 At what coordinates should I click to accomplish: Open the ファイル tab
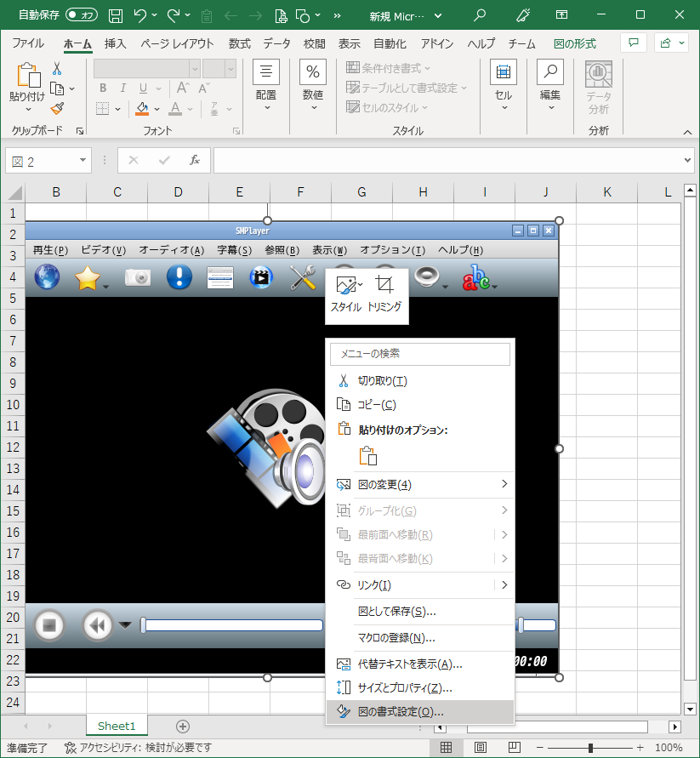coord(28,43)
